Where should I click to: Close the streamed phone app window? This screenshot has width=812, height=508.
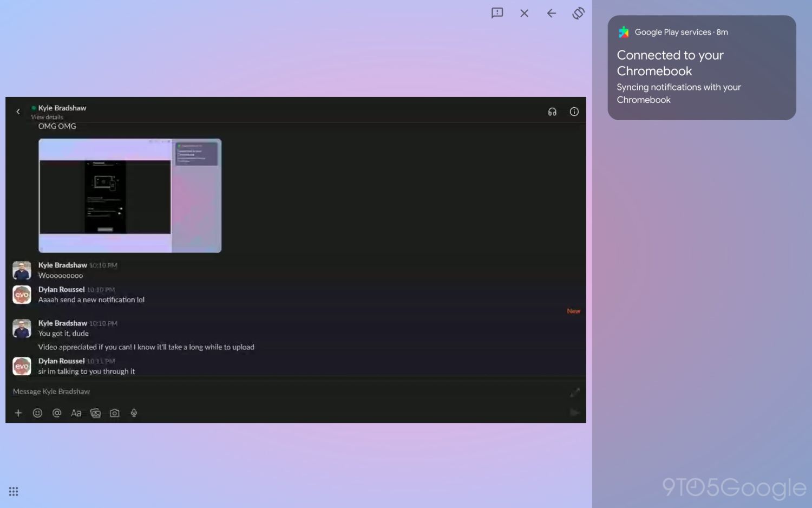click(x=524, y=14)
